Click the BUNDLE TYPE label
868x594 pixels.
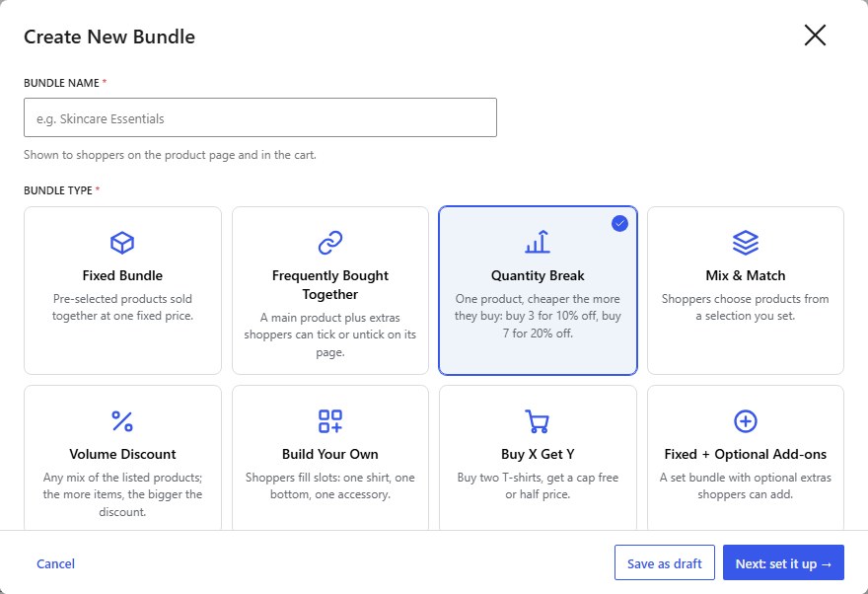(58, 190)
